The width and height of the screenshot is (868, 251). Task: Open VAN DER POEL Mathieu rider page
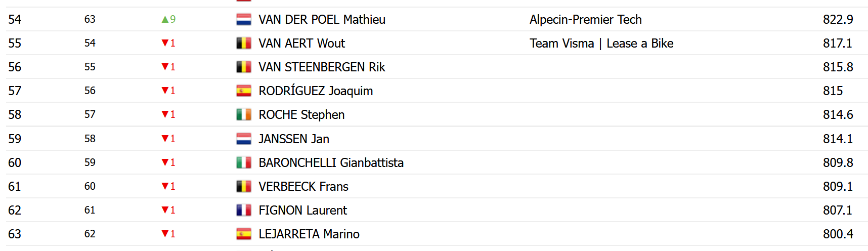pos(322,20)
